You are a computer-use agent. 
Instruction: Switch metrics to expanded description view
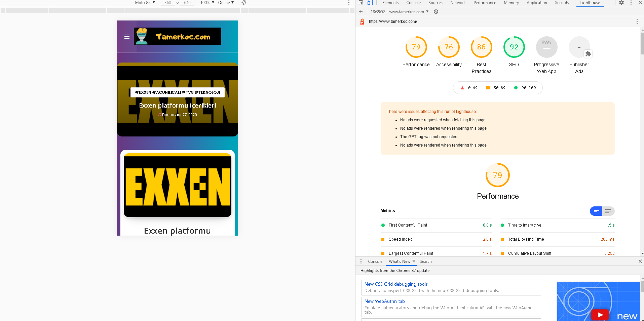pyautogui.click(x=608, y=211)
